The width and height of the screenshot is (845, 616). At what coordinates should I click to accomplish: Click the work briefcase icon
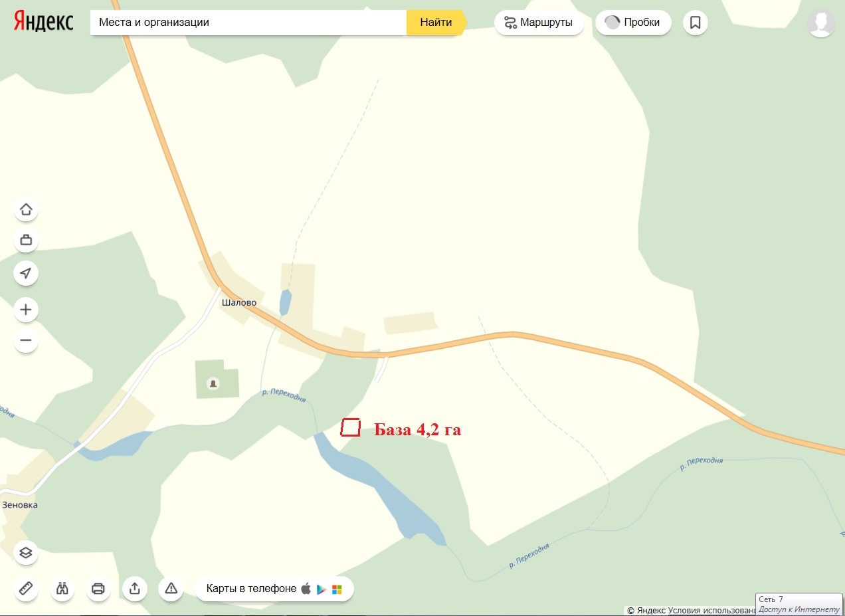tap(26, 240)
